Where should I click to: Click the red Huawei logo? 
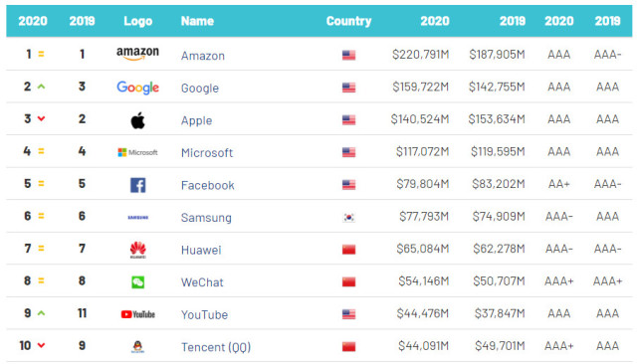[138, 250]
